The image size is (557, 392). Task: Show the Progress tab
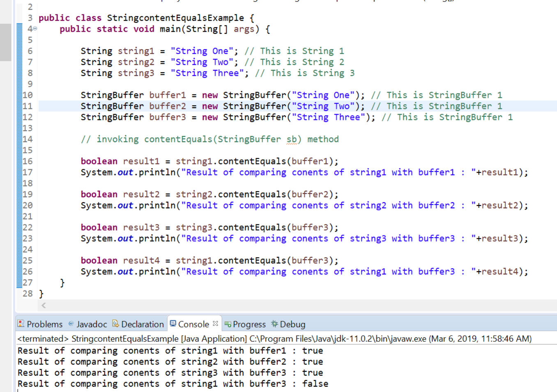click(x=245, y=324)
